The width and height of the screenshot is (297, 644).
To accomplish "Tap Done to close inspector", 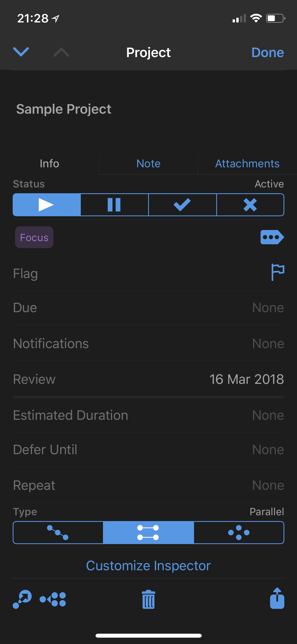I will click(267, 52).
